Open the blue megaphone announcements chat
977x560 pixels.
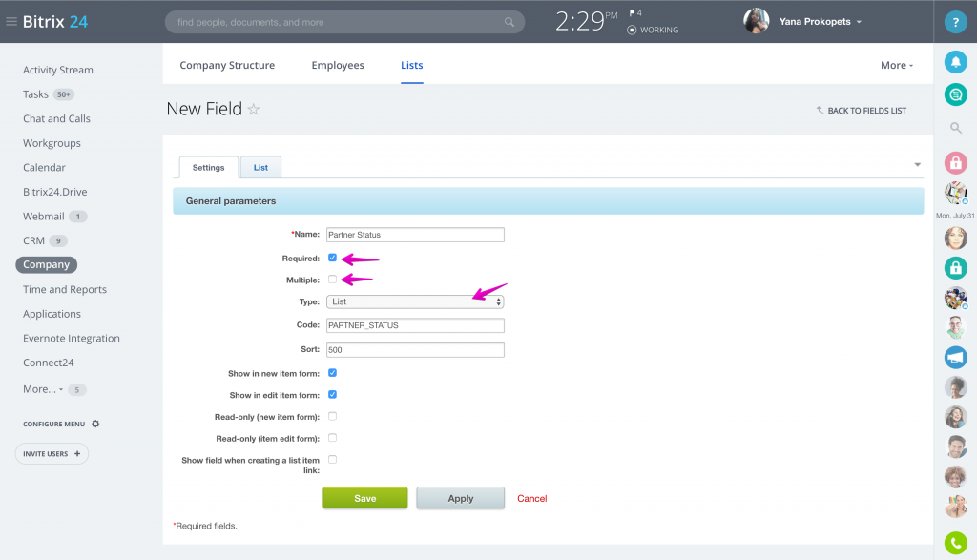tap(955, 358)
